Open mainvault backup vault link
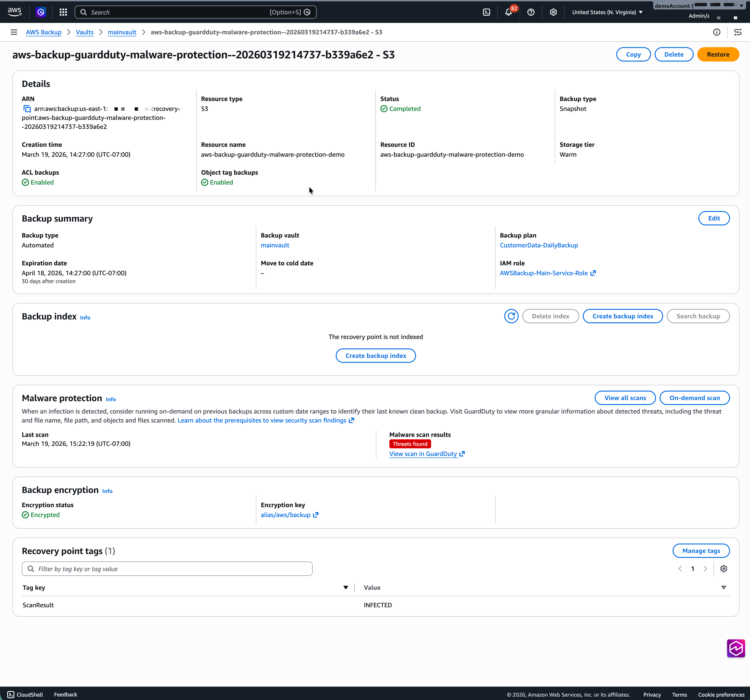This screenshot has height=700, width=750. coord(275,245)
